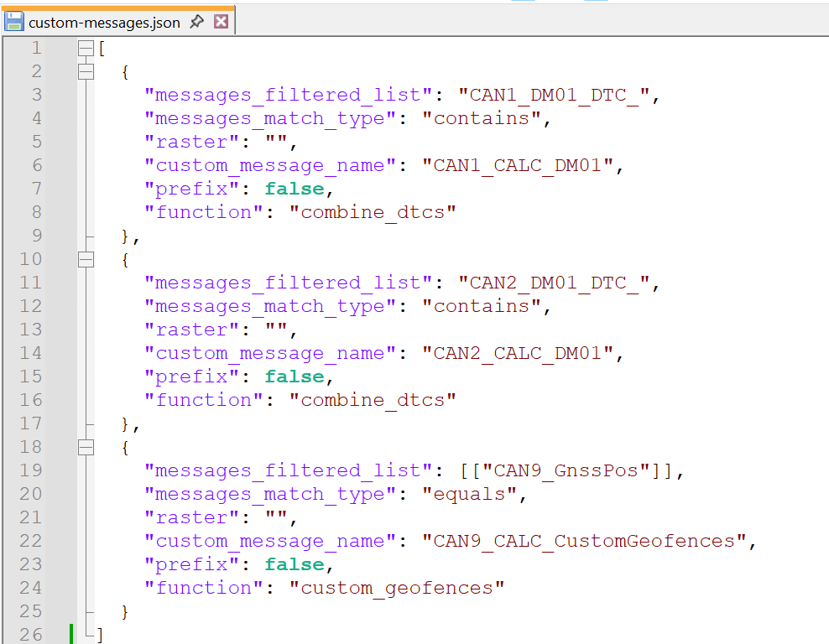The image size is (829, 644).
Task: Pin the custom-messages.json tab
Action: point(196,22)
